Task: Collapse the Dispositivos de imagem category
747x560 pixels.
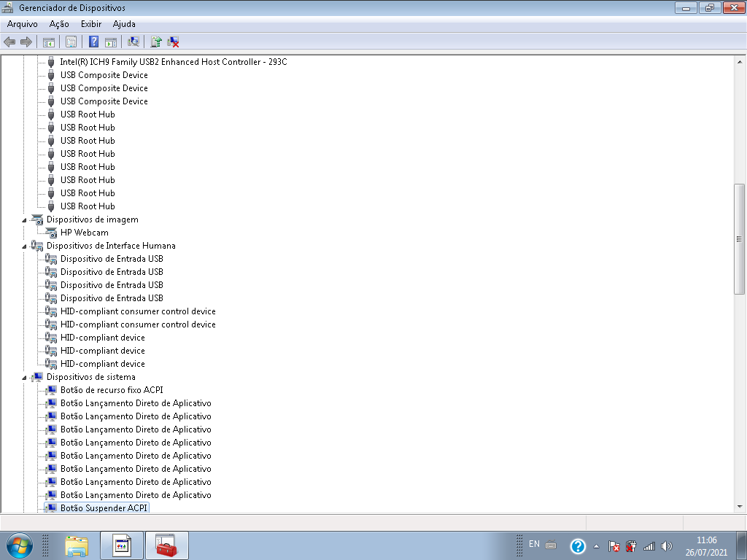Action: coord(24,220)
